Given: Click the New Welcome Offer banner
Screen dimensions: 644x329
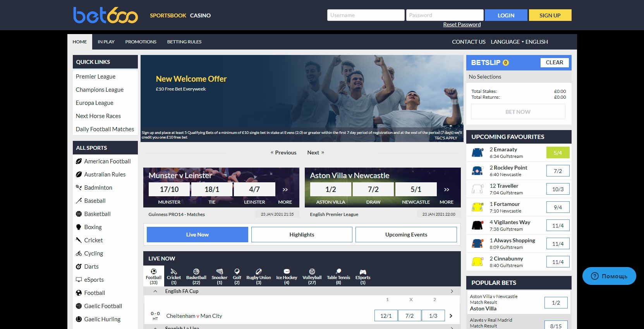Looking at the screenshot, I should (302, 98).
